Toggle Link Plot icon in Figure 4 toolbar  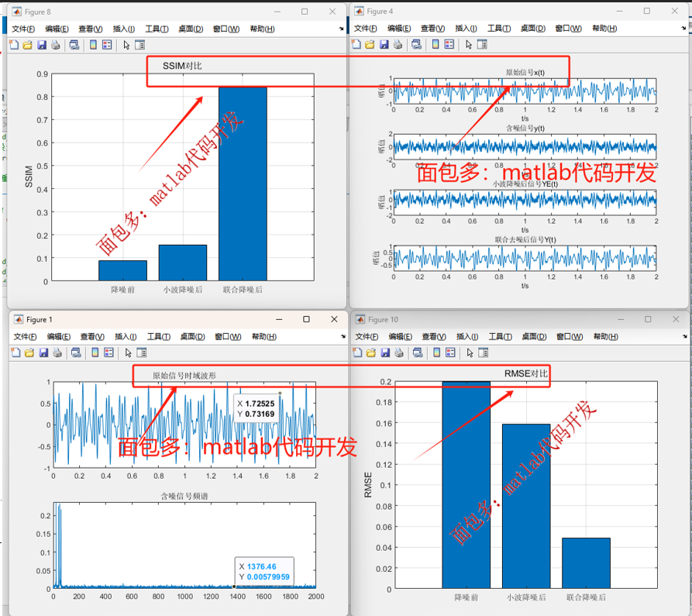(x=416, y=45)
